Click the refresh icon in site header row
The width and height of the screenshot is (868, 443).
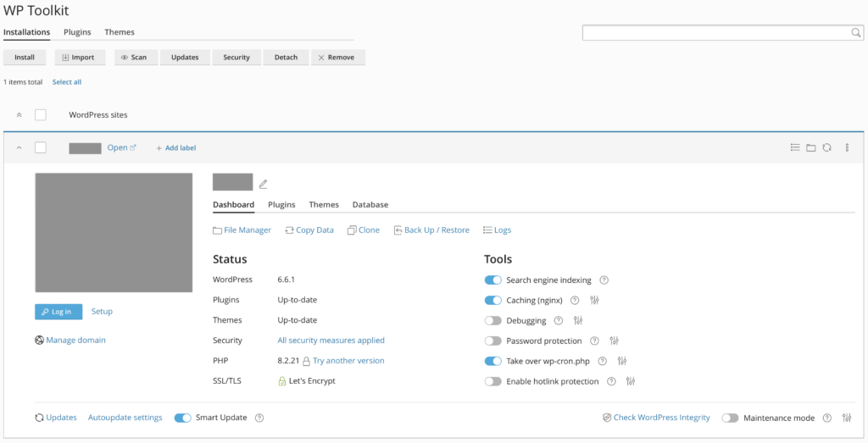click(x=826, y=147)
